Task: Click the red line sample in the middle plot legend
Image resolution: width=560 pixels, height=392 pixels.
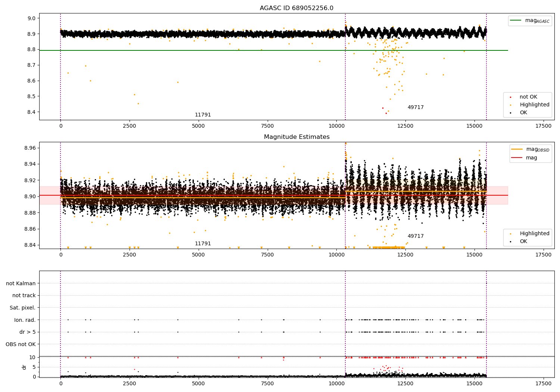Action: [x=517, y=158]
